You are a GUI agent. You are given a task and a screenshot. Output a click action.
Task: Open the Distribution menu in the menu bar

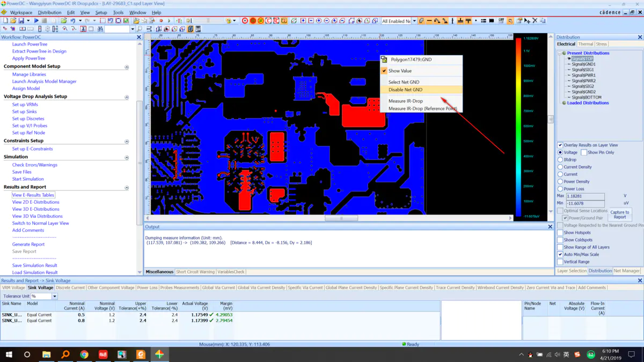pos(49,12)
